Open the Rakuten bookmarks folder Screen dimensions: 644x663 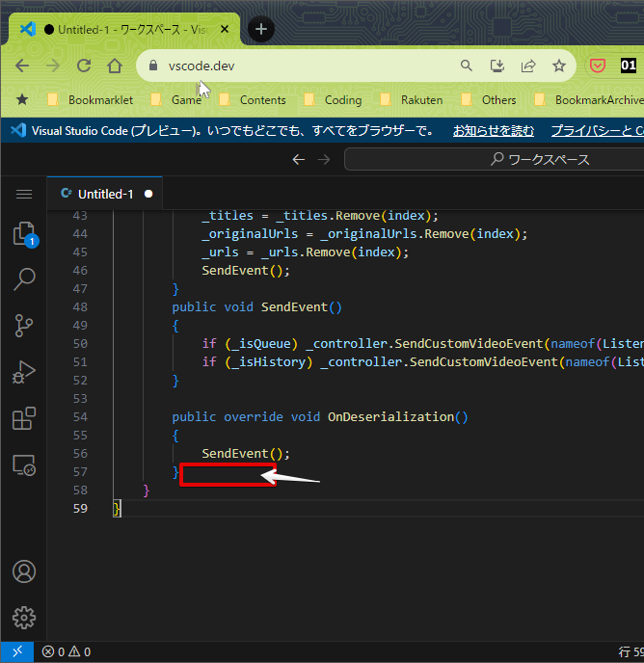click(x=415, y=99)
